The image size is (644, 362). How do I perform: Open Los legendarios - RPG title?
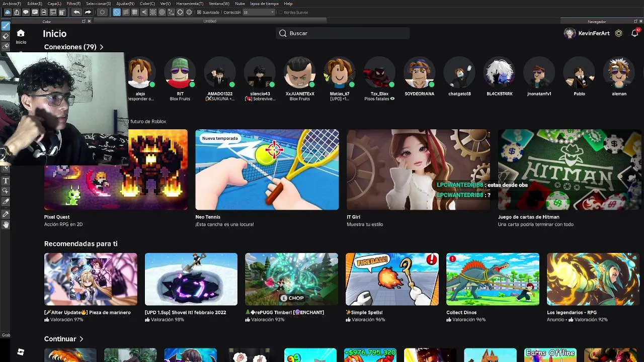(x=572, y=313)
